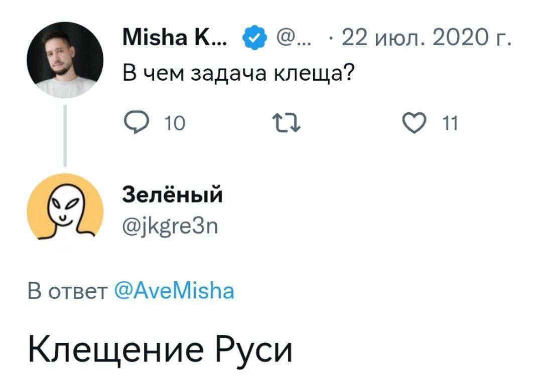Open the tweet date '22 июл. 2020 г.'
542x392 pixels.
coord(427,37)
